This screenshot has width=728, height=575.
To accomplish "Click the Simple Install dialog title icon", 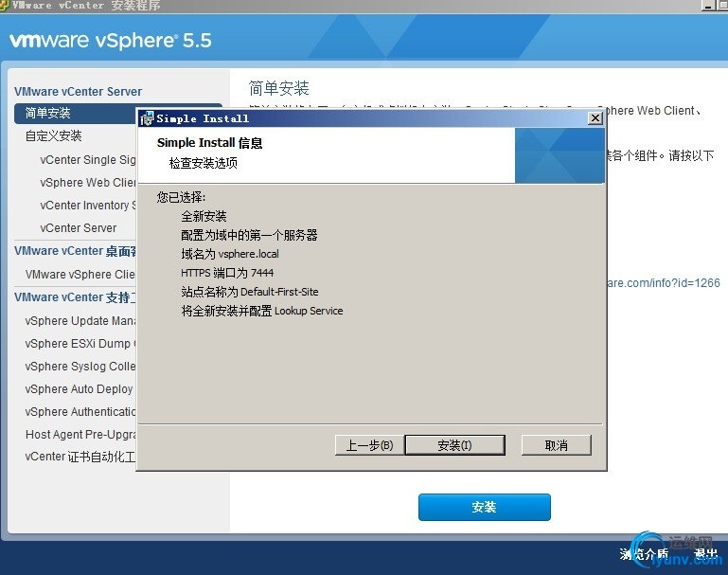I will click(x=147, y=118).
